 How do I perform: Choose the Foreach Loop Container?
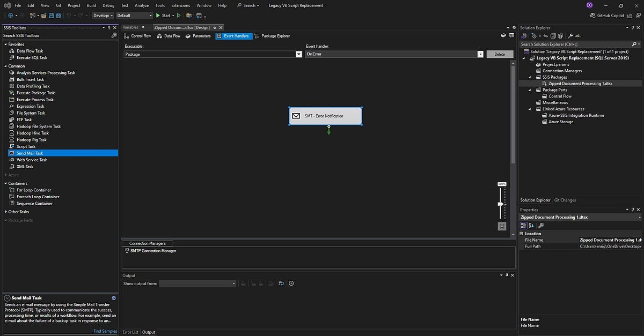point(38,197)
